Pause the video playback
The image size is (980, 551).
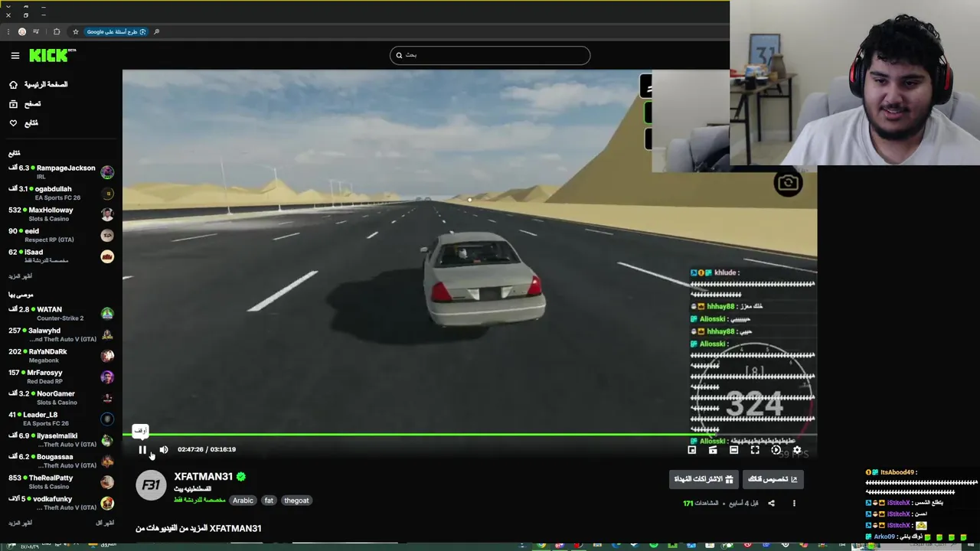[142, 450]
